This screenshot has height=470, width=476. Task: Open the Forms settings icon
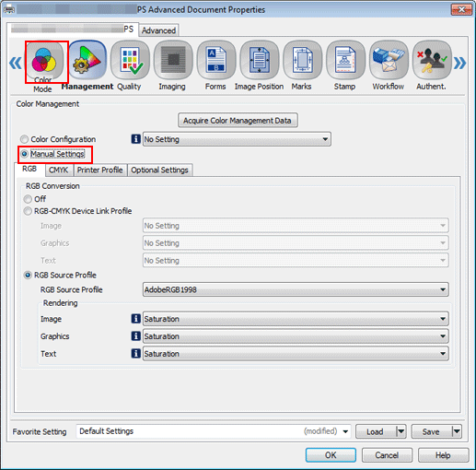(x=216, y=60)
